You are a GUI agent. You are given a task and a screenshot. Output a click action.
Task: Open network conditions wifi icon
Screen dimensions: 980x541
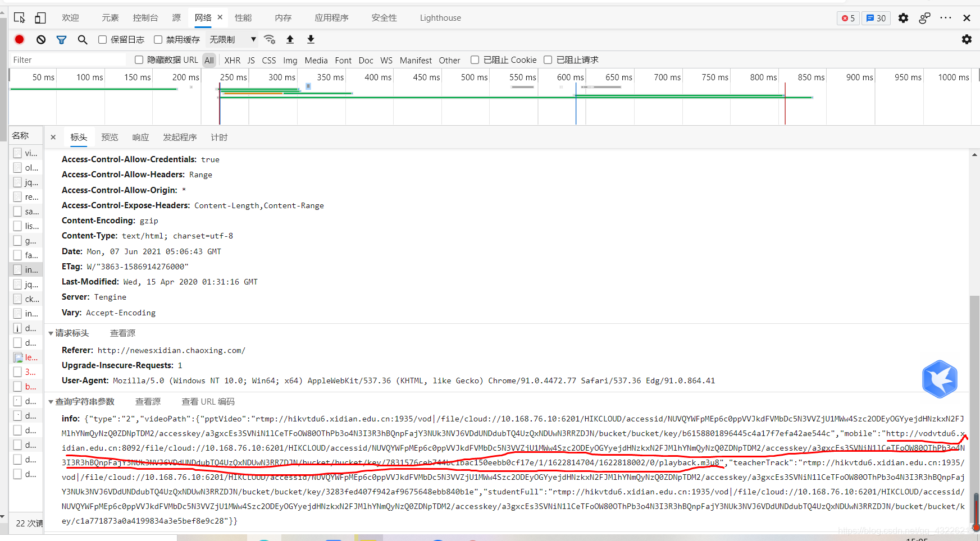click(x=270, y=39)
